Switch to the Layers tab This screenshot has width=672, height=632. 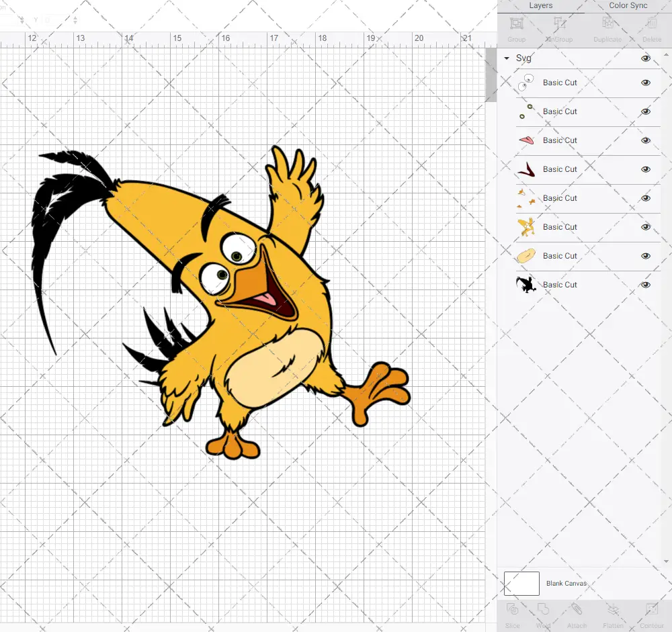point(540,5)
